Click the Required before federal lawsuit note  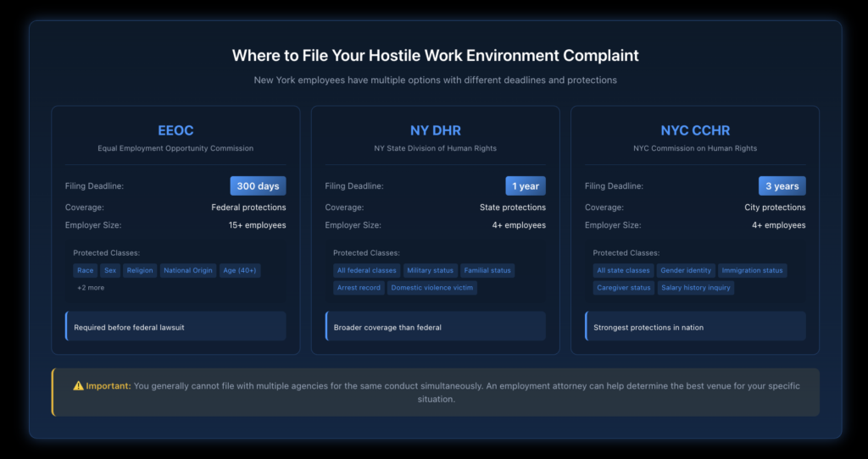175,328
